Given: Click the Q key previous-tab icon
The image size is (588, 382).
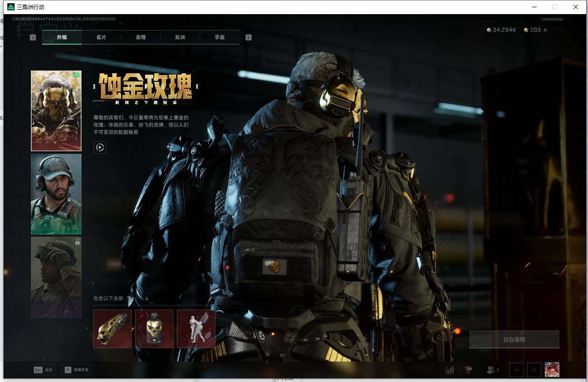Looking at the screenshot, I should tap(33, 37).
